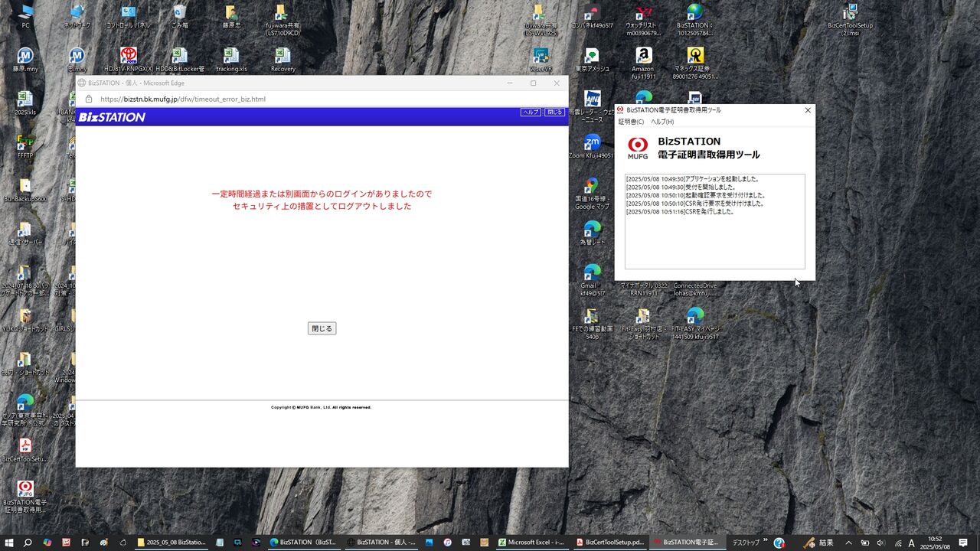Open the HDD&BitLocker Excel shortcut
This screenshot has height=551, width=980.
pyautogui.click(x=180, y=60)
